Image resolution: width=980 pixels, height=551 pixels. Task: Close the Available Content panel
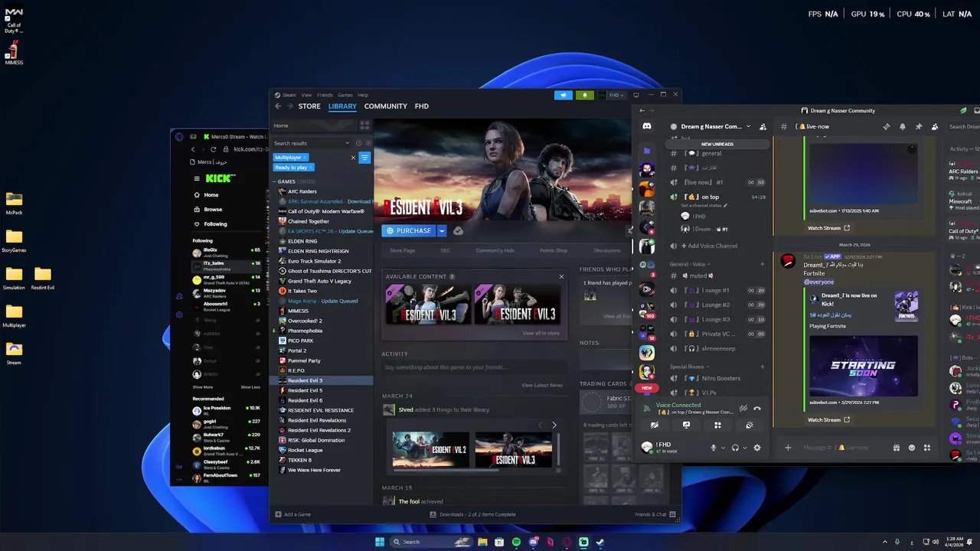click(561, 276)
